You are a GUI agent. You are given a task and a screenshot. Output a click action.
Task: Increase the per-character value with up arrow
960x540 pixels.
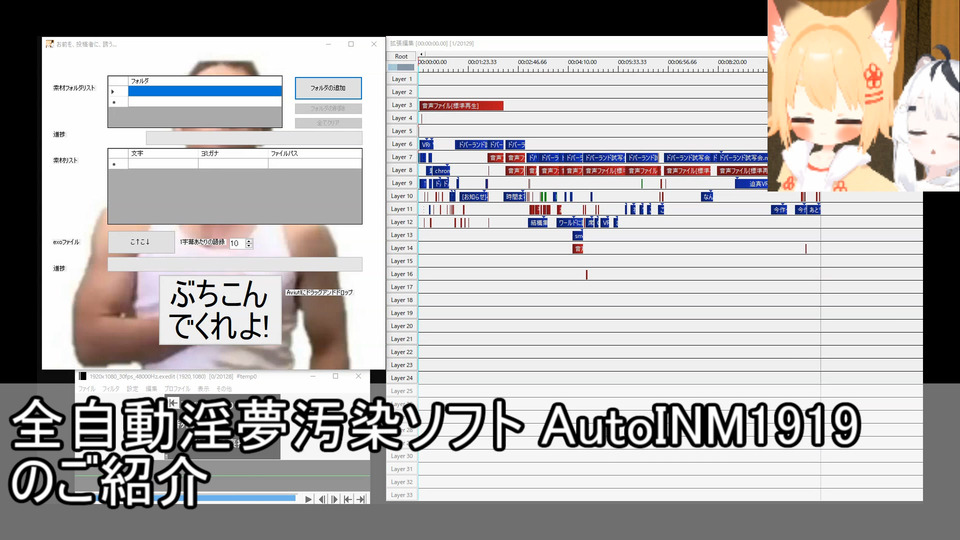249,241
